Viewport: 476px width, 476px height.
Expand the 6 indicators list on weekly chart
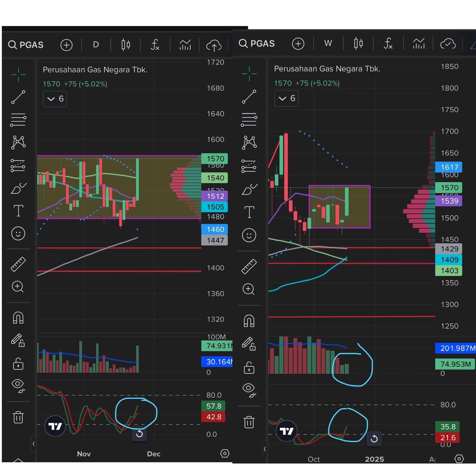[x=286, y=99]
